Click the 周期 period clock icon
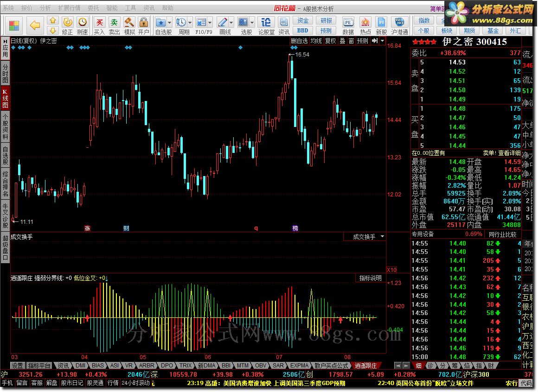 coord(181,23)
